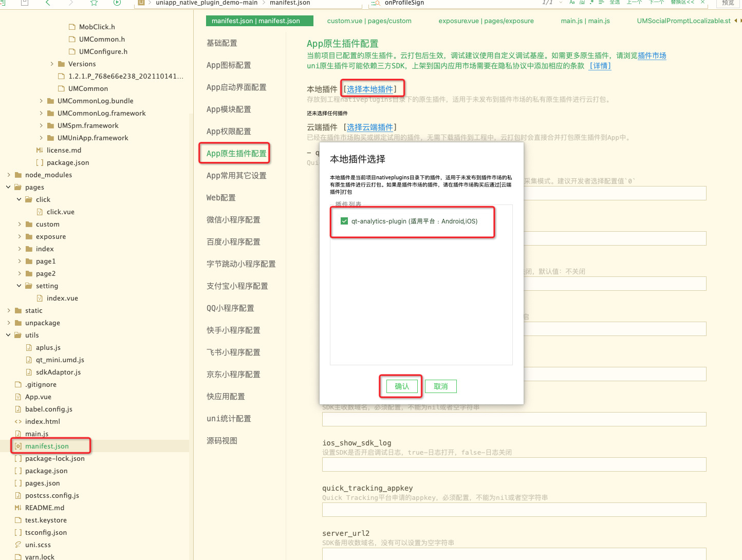
Task: Select manifest.json in file tree
Action: [47, 446]
